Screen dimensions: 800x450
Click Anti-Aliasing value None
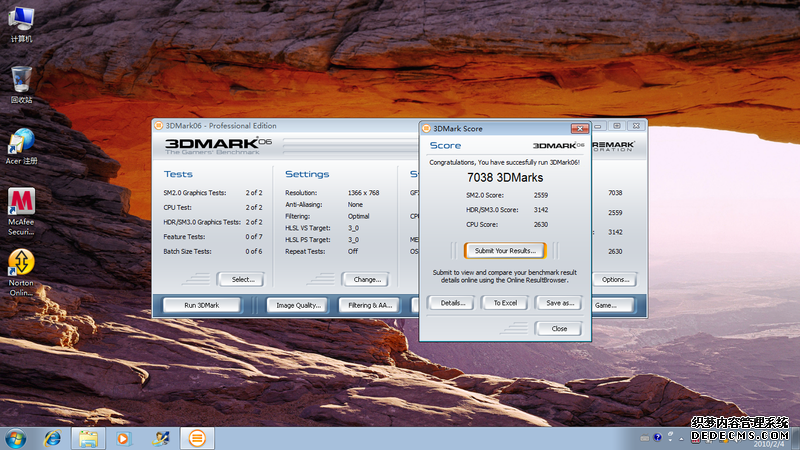355,205
